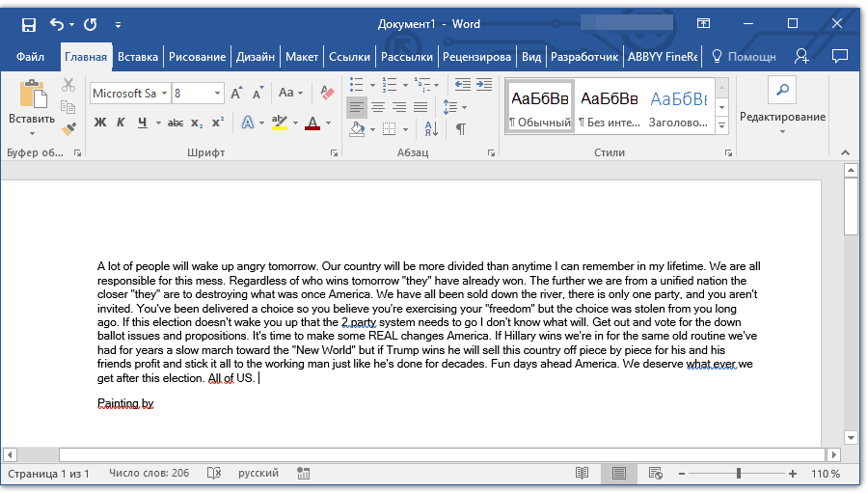
Task: Open the font name dropdown
Action: point(165,94)
